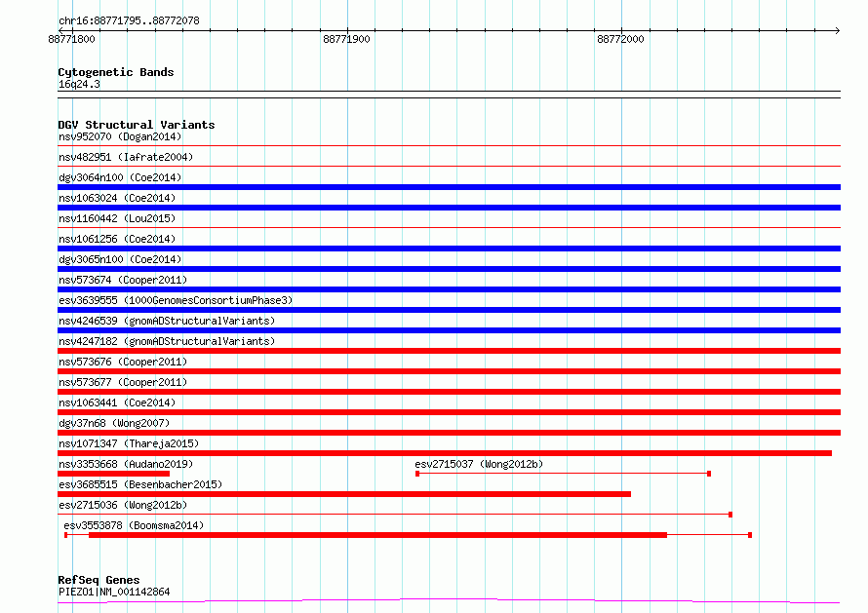
Task: Open variant nsv1071347 (Thareja2015)
Action: (129, 443)
